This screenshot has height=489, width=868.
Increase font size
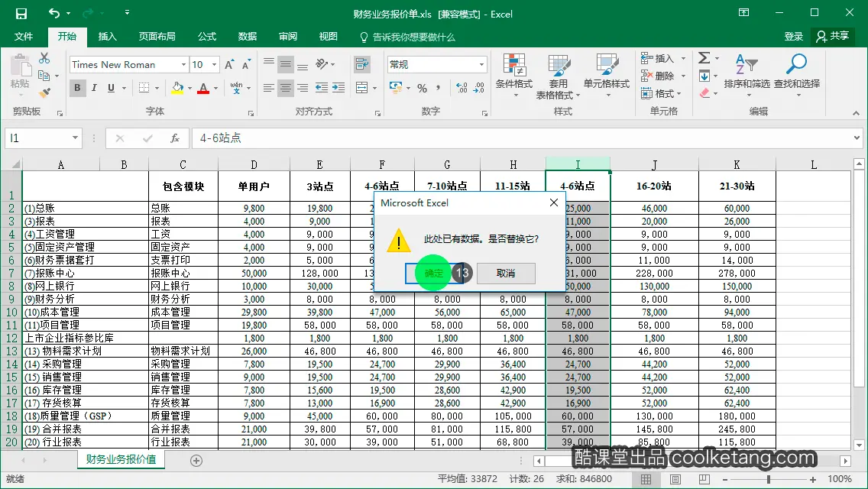point(230,65)
